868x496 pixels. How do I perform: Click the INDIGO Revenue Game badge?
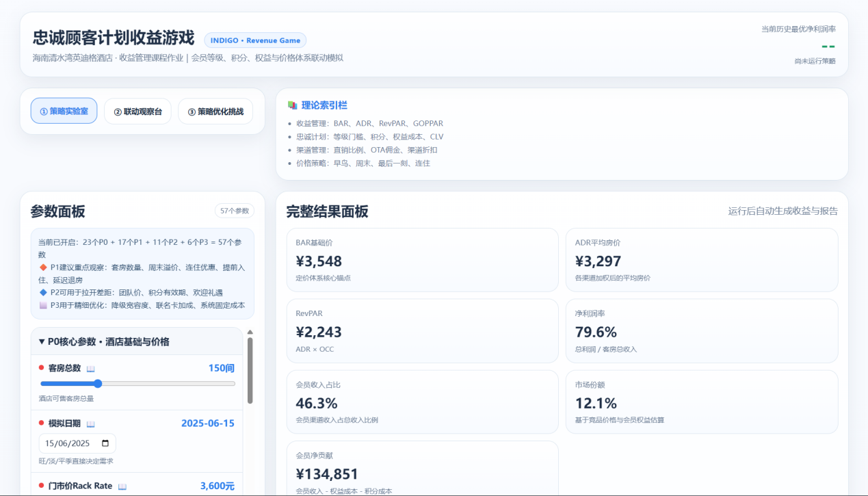[255, 40]
